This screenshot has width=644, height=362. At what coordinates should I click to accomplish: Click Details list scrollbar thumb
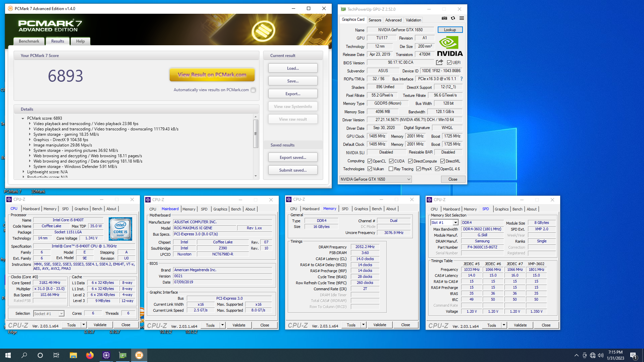pyautogui.click(x=256, y=133)
